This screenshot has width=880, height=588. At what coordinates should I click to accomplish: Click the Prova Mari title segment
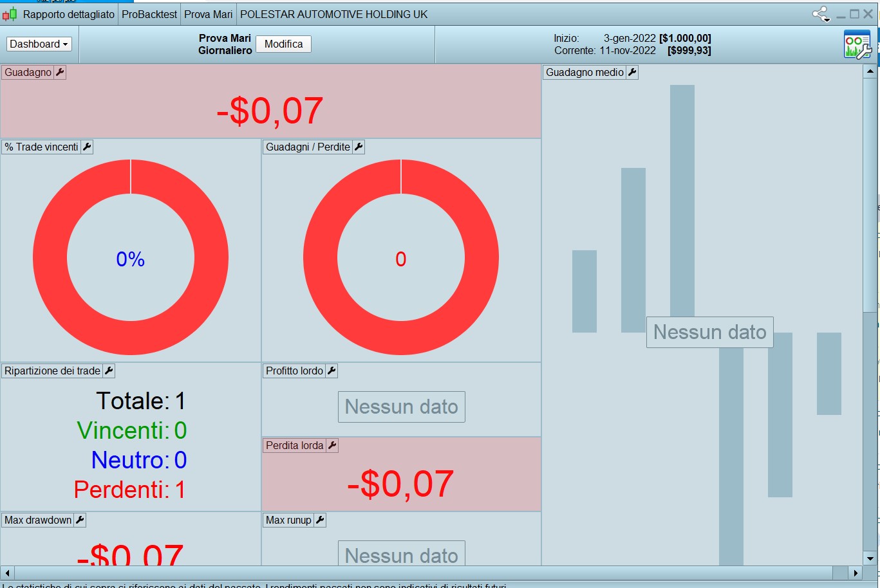(209, 14)
